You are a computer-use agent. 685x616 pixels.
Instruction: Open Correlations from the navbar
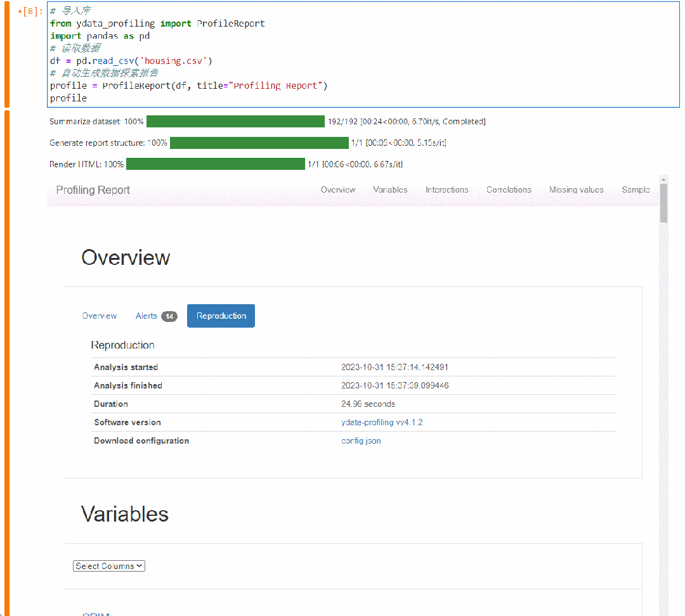509,190
